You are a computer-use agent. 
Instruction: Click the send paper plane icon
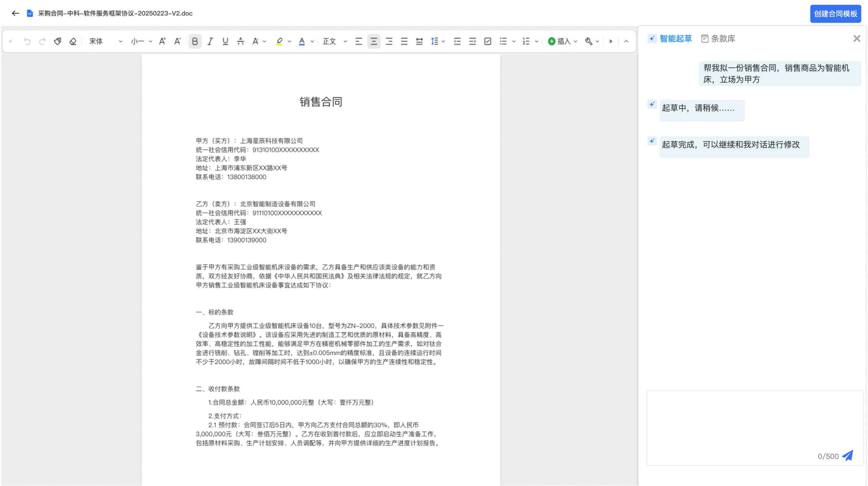[x=848, y=456]
